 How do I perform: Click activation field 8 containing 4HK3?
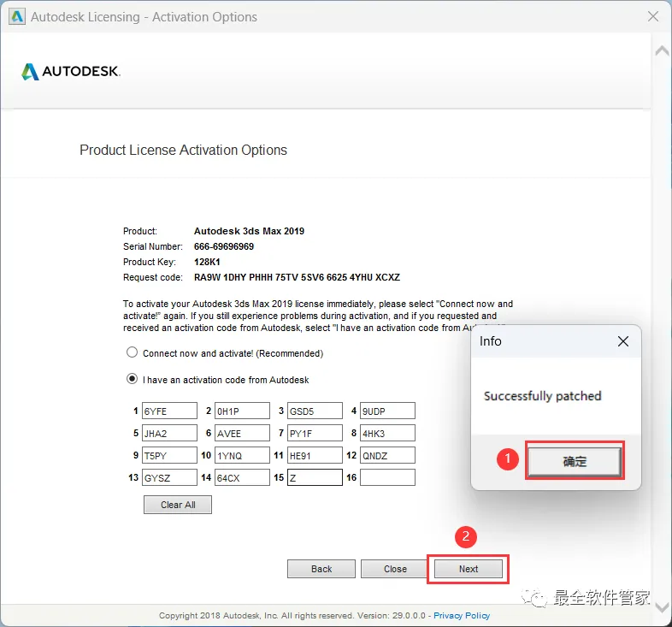[387, 433]
